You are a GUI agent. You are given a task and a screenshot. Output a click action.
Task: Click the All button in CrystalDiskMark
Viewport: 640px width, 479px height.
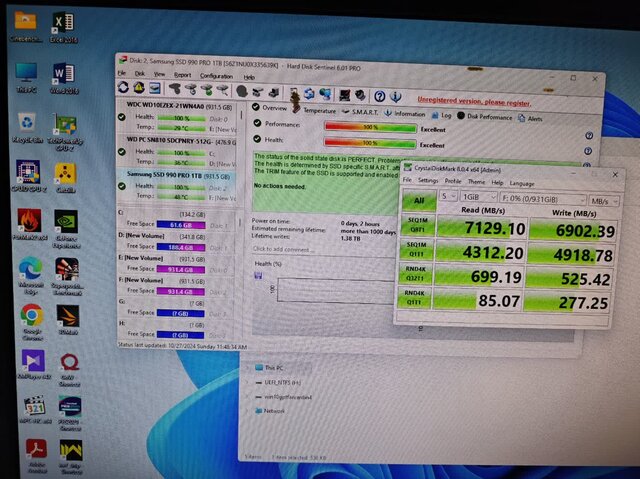[419, 203]
